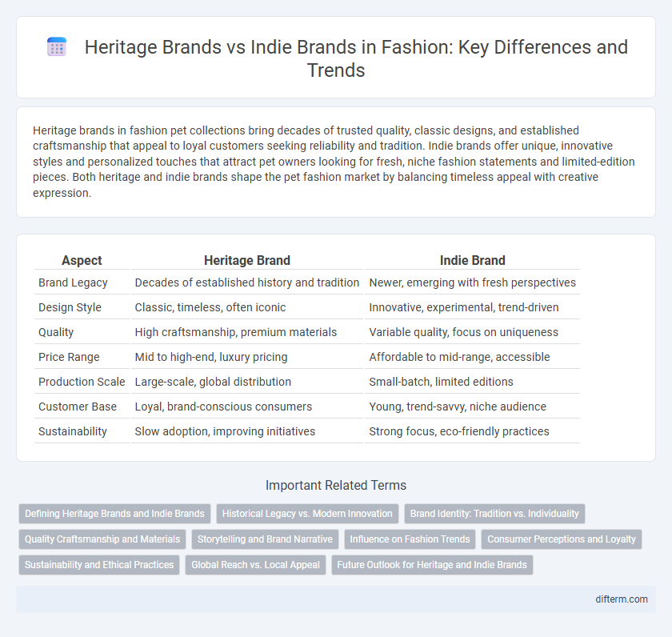Click the 'Indie Brand' column header
This screenshot has width=672, height=637.
pos(472,260)
